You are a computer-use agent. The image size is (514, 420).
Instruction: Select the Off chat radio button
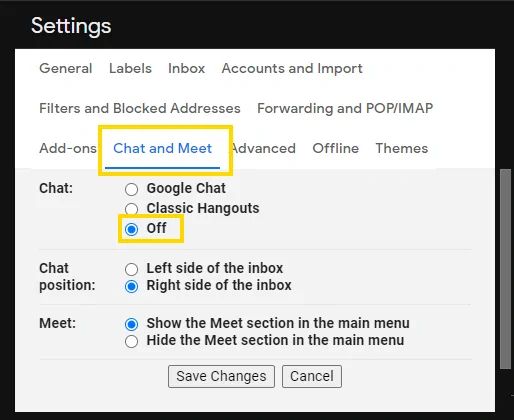131,229
